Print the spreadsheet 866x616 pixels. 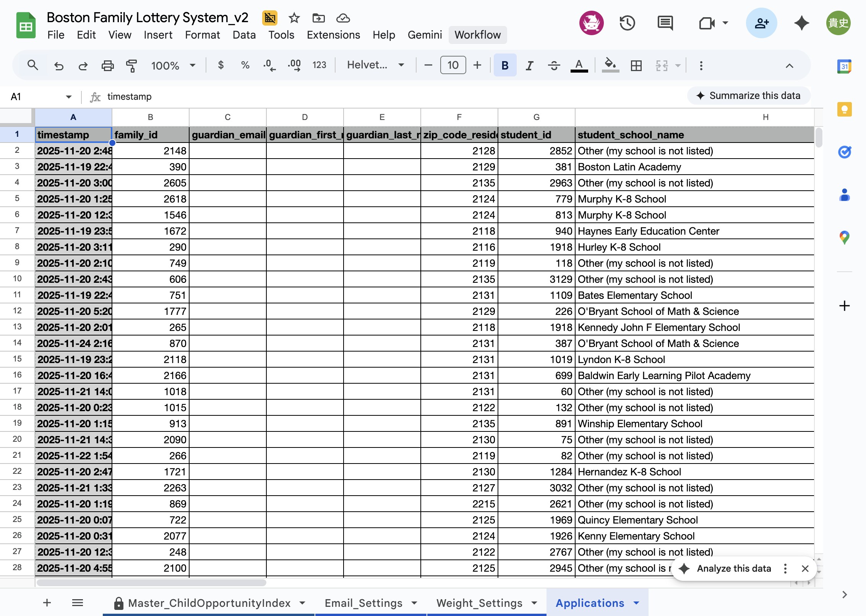107,66
